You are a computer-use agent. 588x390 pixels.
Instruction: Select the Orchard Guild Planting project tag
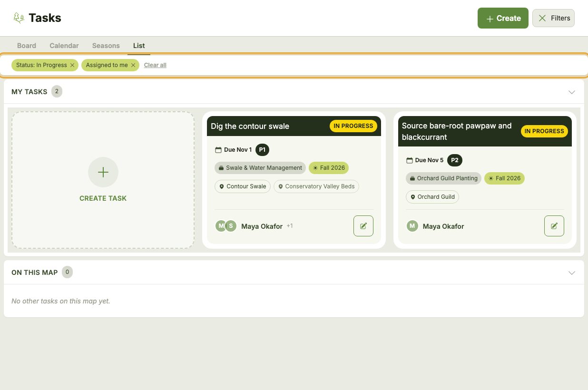click(443, 178)
